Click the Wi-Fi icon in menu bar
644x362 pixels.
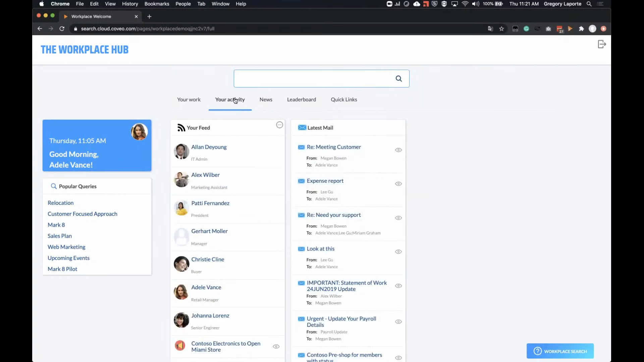465,4
